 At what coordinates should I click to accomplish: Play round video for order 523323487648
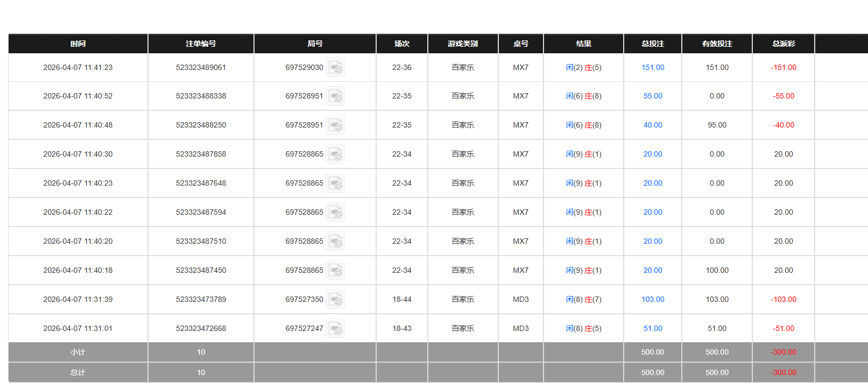pos(335,184)
